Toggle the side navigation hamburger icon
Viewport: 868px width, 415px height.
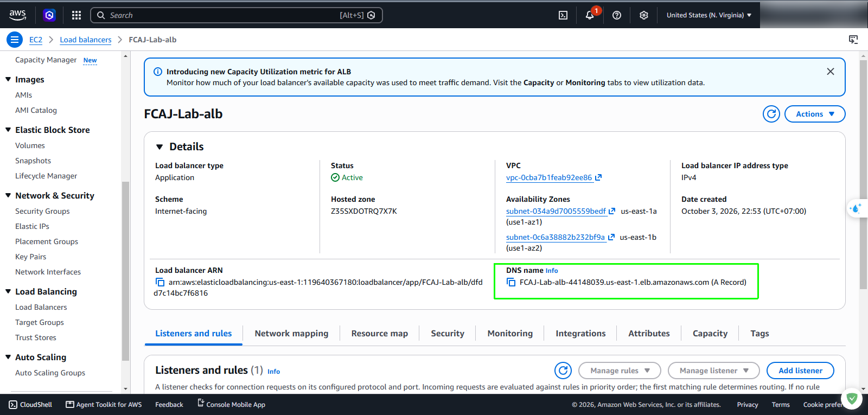[15, 40]
